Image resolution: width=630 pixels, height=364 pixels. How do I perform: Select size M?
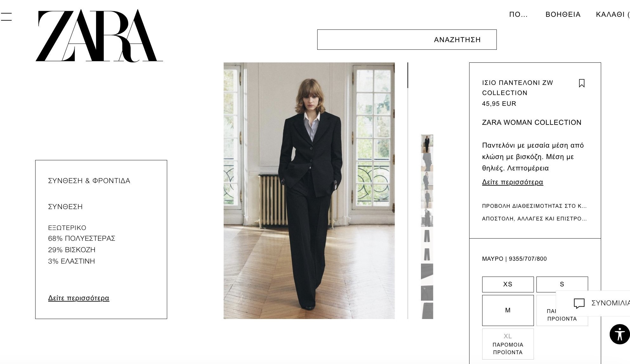click(x=508, y=310)
